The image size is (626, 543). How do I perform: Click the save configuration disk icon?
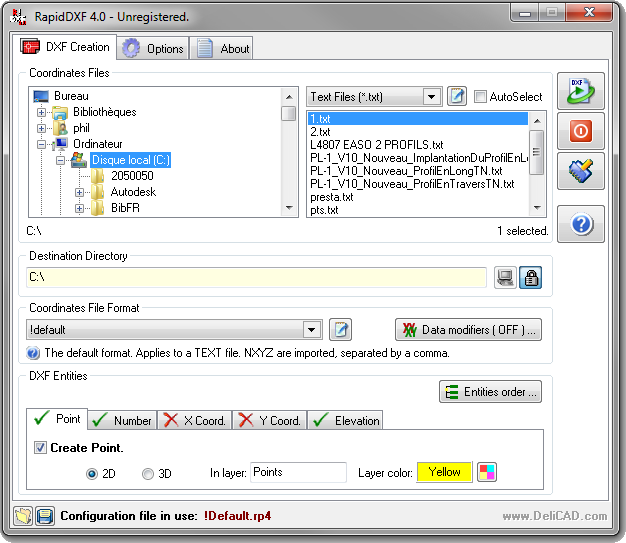click(x=45, y=516)
